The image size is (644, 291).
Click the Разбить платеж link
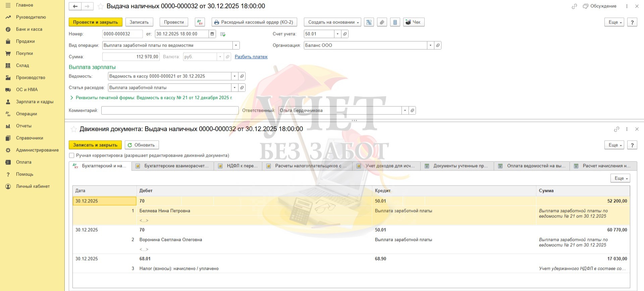[251, 57]
